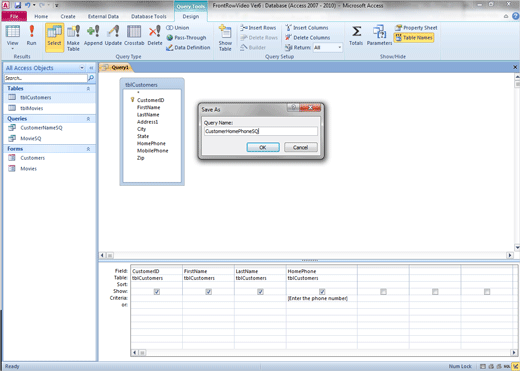Switch to Design view icon in status bar

click(x=516, y=366)
